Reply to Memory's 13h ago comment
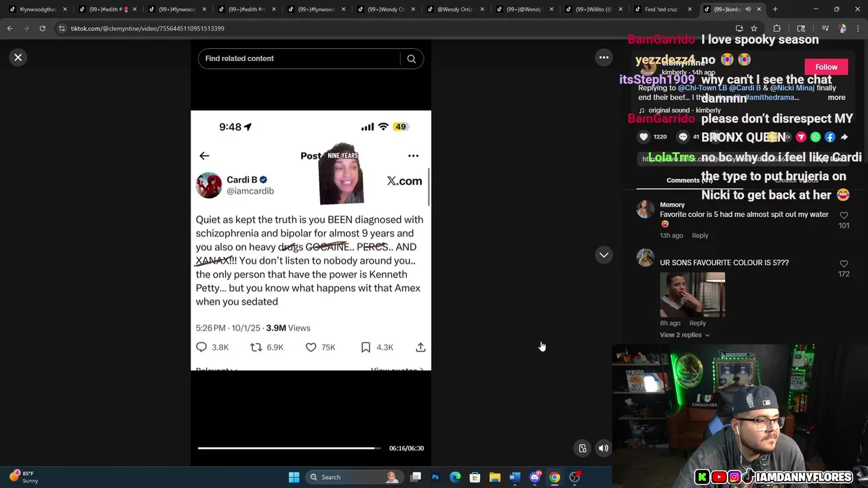The width and height of the screenshot is (868, 488). [700, 235]
